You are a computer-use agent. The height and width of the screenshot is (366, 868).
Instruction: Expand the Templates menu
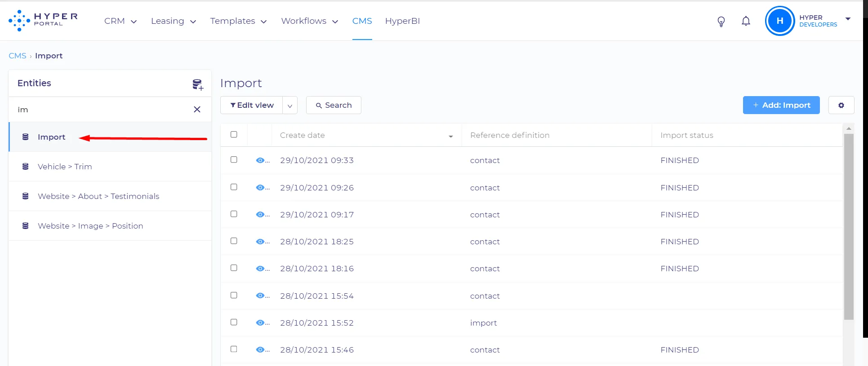(x=238, y=21)
